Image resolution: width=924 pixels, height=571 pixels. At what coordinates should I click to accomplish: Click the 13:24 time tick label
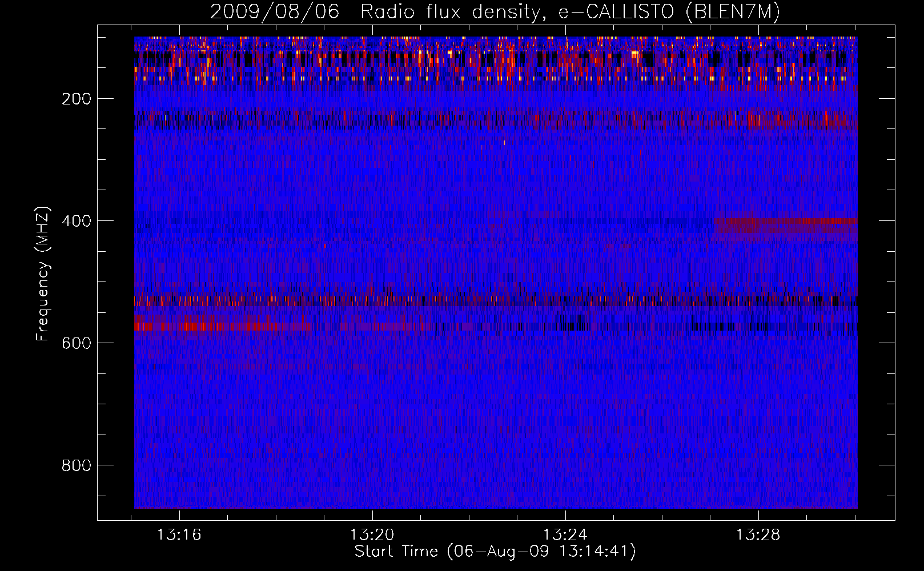coord(565,535)
